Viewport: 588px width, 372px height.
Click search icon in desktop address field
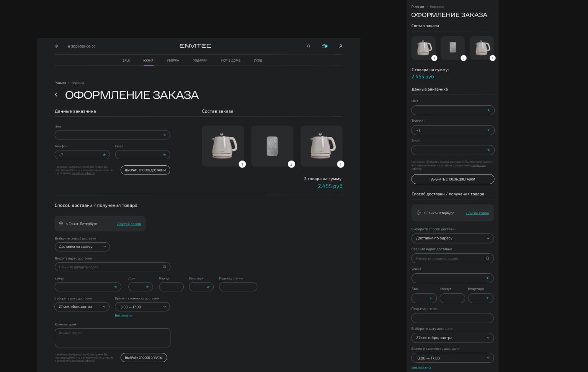click(165, 267)
